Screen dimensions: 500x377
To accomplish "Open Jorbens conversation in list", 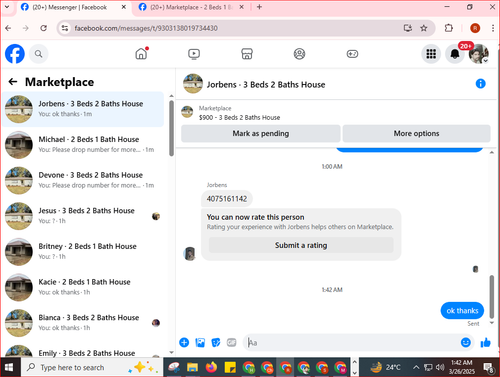I will tap(83, 109).
